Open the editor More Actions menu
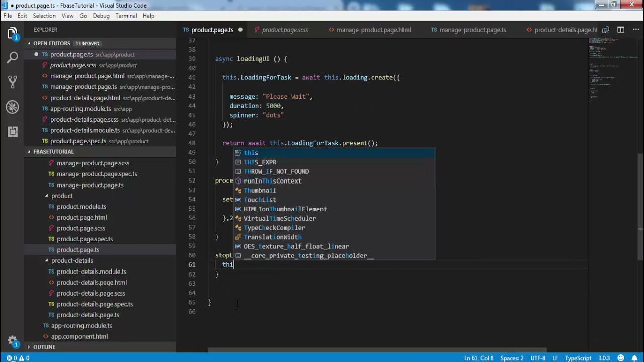Viewport: 644px width, 362px height. point(635,30)
